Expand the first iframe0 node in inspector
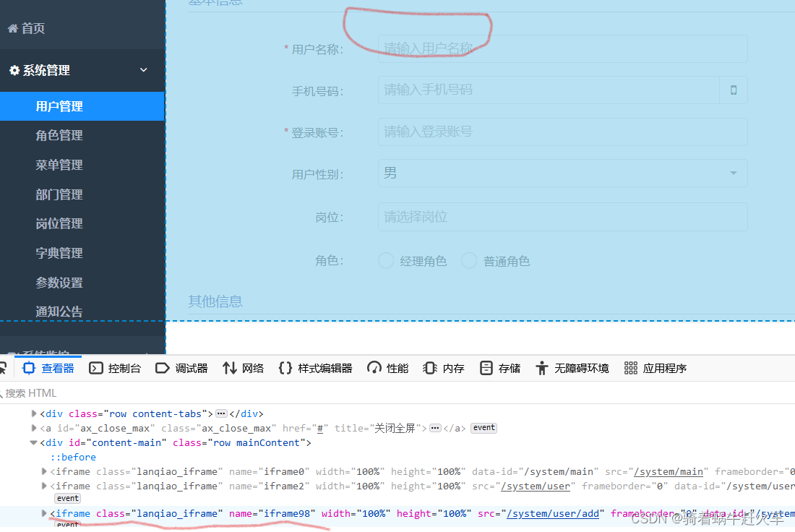795x532 pixels. (x=43, y=471)
